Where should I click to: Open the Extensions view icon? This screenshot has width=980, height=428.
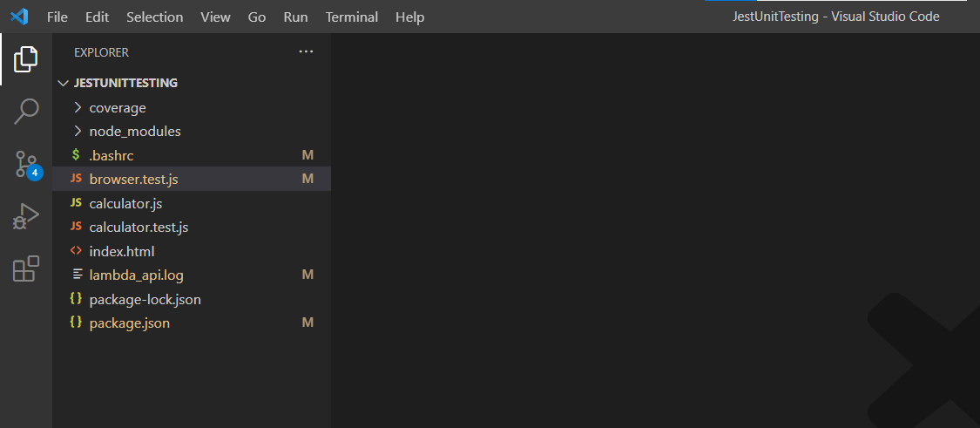[x=26, y=268]
